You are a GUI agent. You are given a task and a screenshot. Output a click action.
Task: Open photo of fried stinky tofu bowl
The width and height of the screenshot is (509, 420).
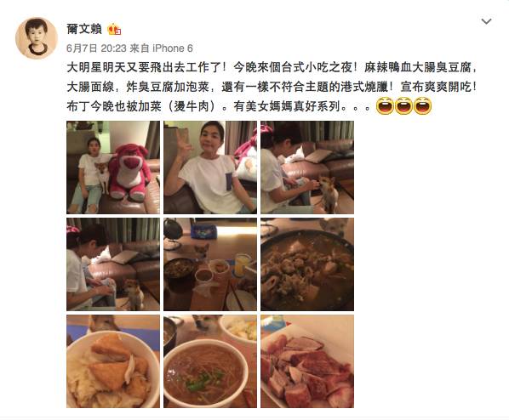tap(113, 361)
